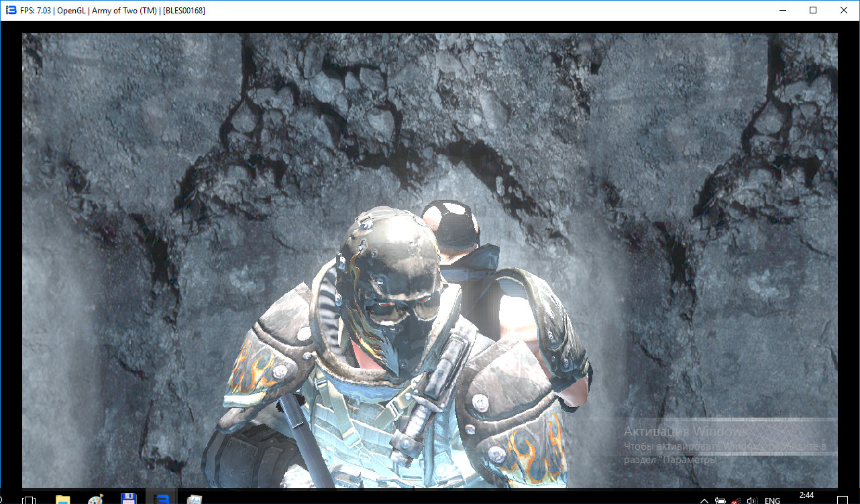Click the window title 'Army of Two (TM)'
This screenshot has width=860, height=504.
click(x=124, y=11)
